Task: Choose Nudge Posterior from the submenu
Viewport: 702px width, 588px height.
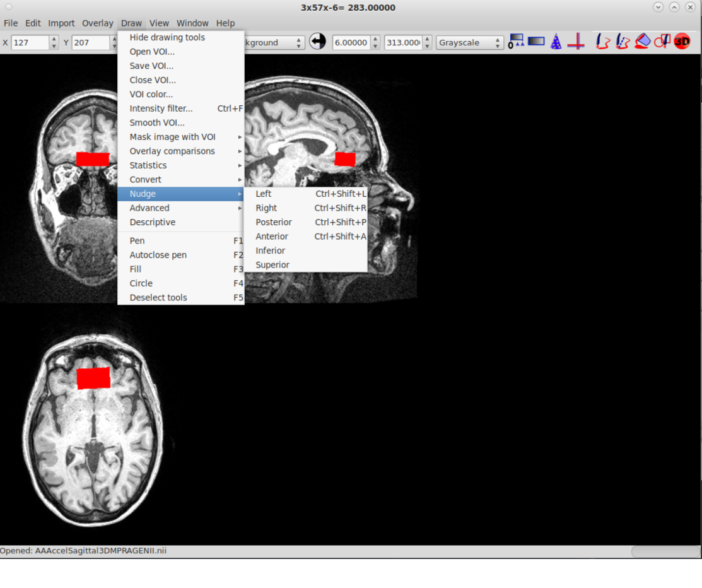Action: tap(274, 222)
